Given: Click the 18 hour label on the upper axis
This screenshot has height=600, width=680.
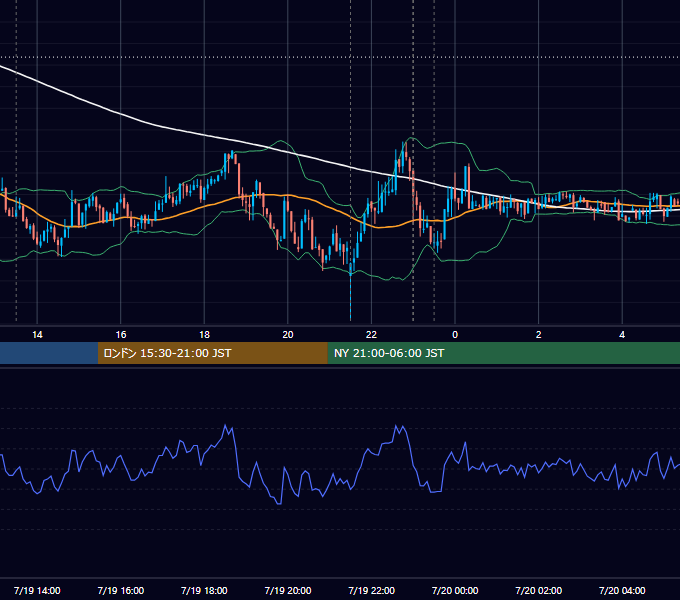Looking at the screenshot, I should pos(204,335).
